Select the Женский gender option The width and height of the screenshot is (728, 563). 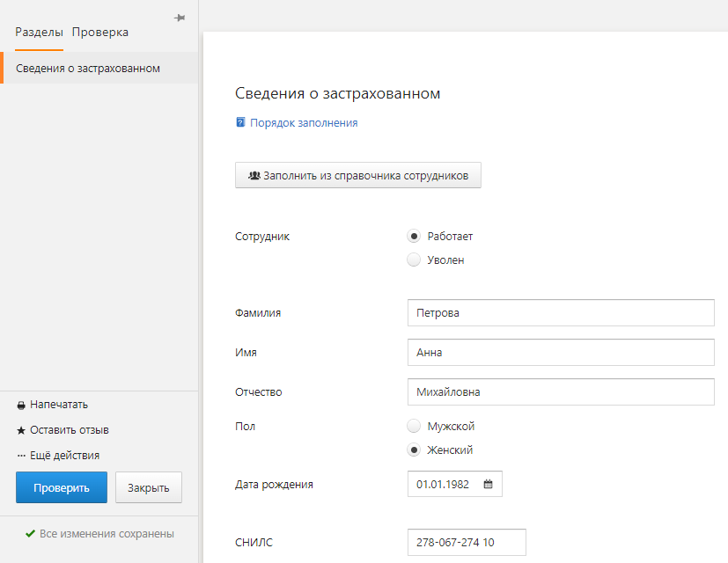click(414, 450)
